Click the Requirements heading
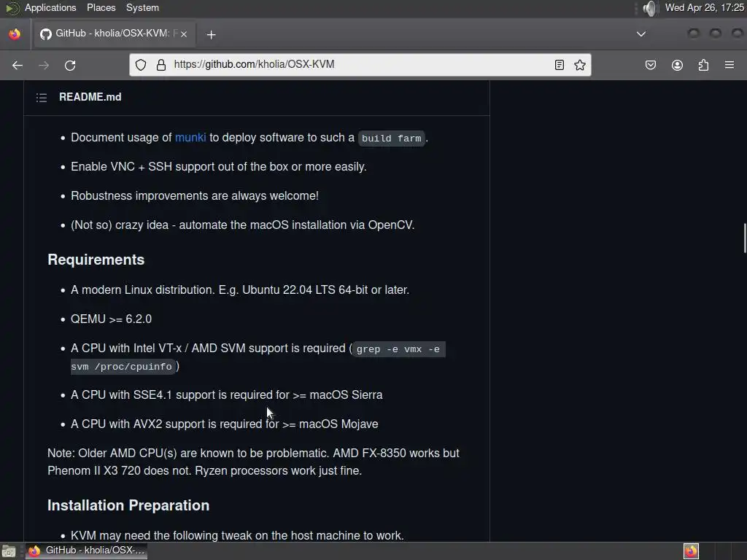Screen dimensions: 747x560 click(96, 260)
